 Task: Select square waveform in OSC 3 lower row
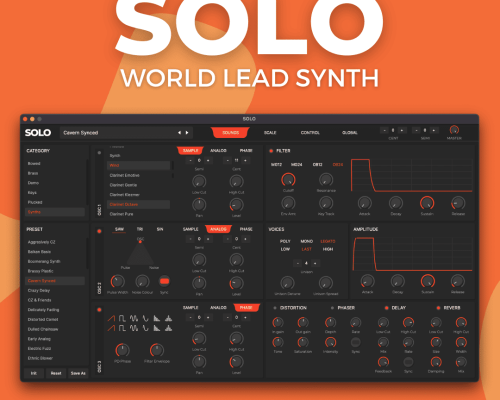point(122,328)
